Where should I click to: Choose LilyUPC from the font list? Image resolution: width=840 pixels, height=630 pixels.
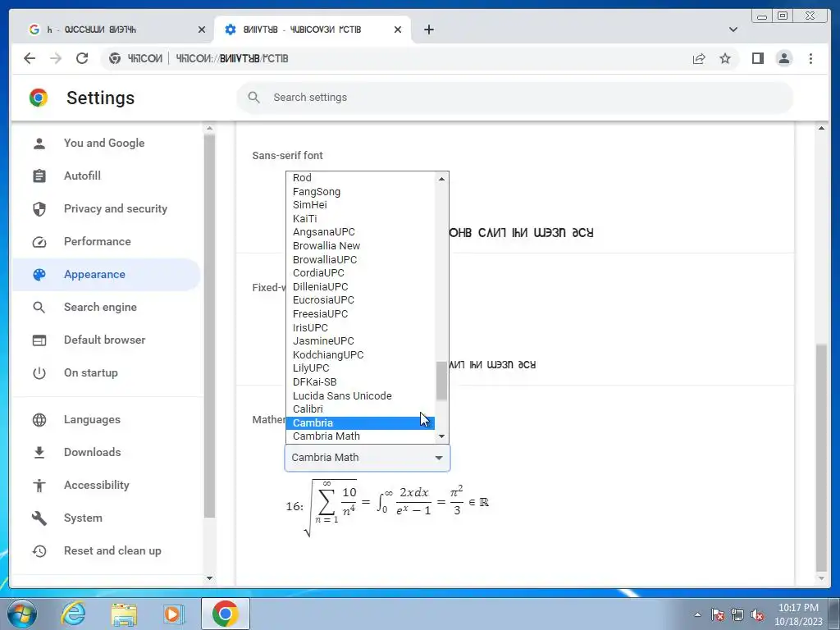point(361,368)
